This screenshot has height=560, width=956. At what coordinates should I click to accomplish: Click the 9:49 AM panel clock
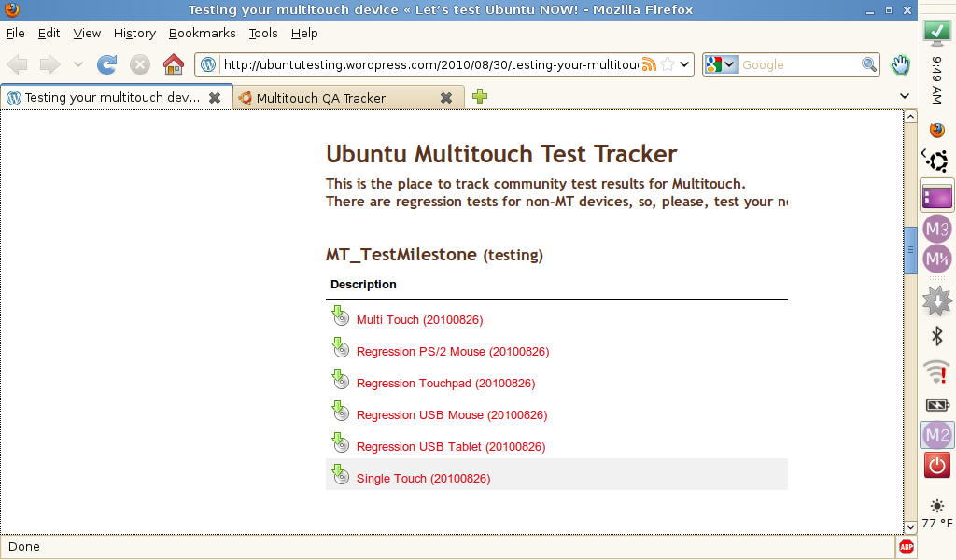coord(937,80)
